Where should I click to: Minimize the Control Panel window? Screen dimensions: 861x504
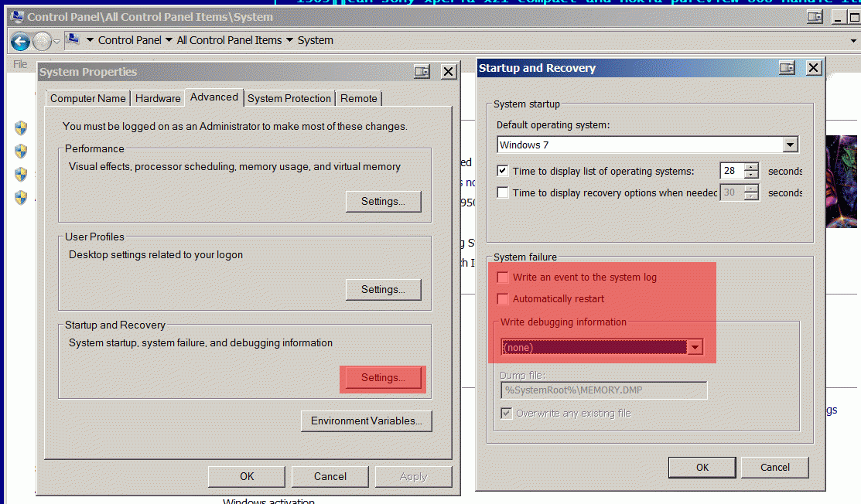(838, 17)
